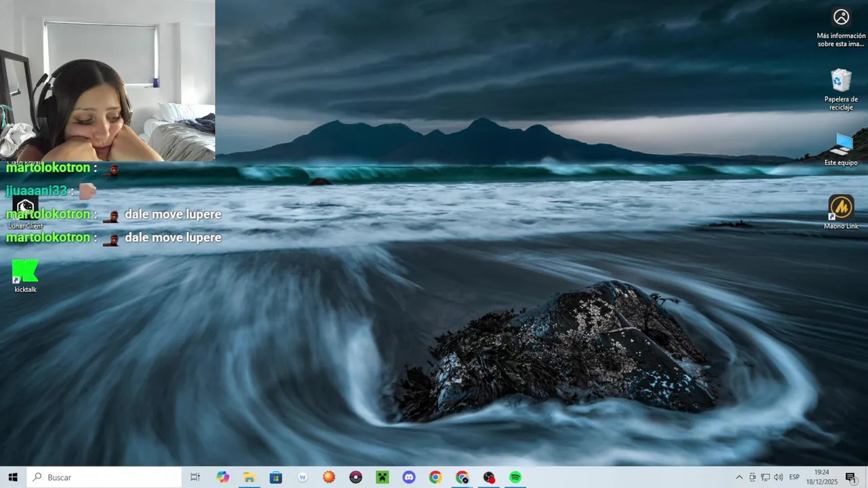Launch Copilot from the taskbar
The width and height of the screenshot is (868, 488).
click(223, 477)
